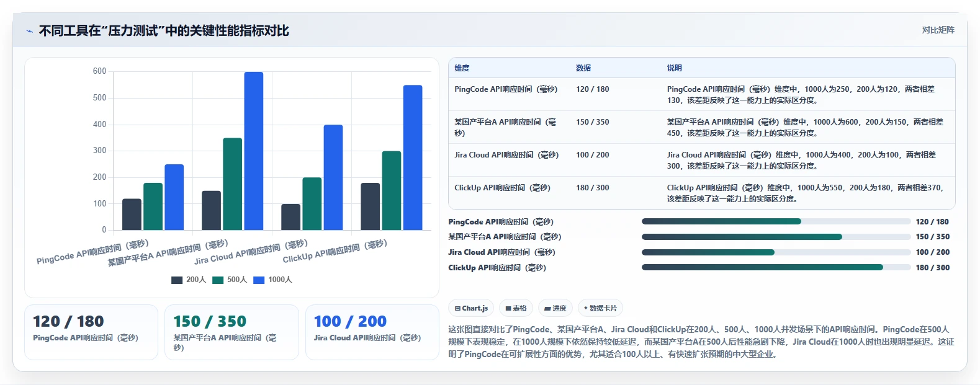Click the ClickUp 200人 dark bar
Viewport: 980px width, 385px height.
tap(371, 206)
